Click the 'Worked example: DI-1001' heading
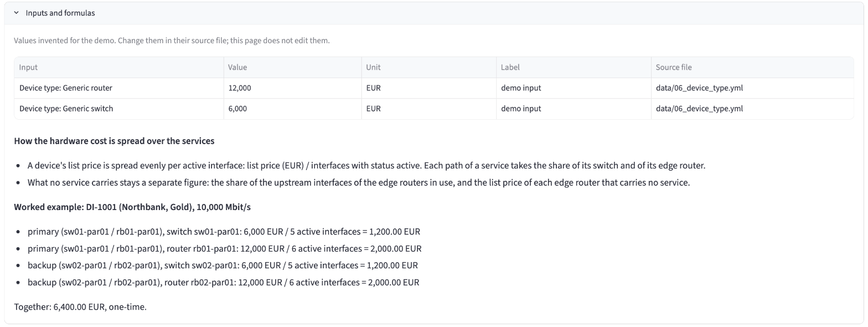Image resolution: width=868 pixels, height=327 pixels. coord(132,207)
